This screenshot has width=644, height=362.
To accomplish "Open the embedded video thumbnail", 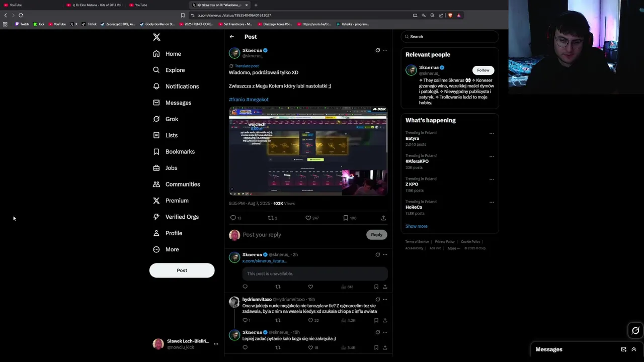I will point(308,151).
